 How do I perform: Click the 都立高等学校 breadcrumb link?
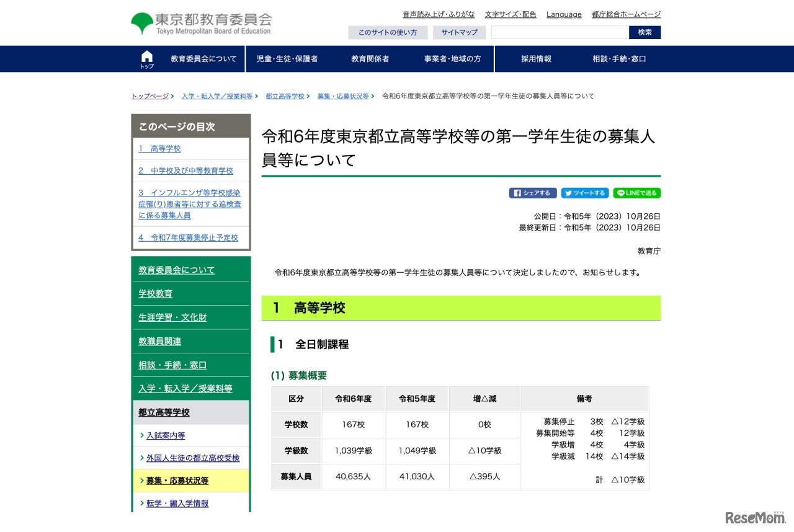[285, 96]
